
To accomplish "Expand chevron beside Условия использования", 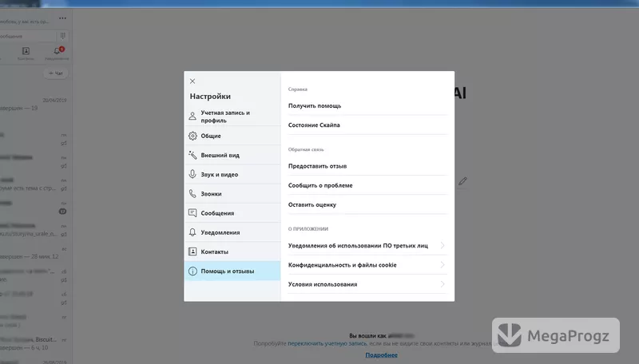I will pos(443,284).
